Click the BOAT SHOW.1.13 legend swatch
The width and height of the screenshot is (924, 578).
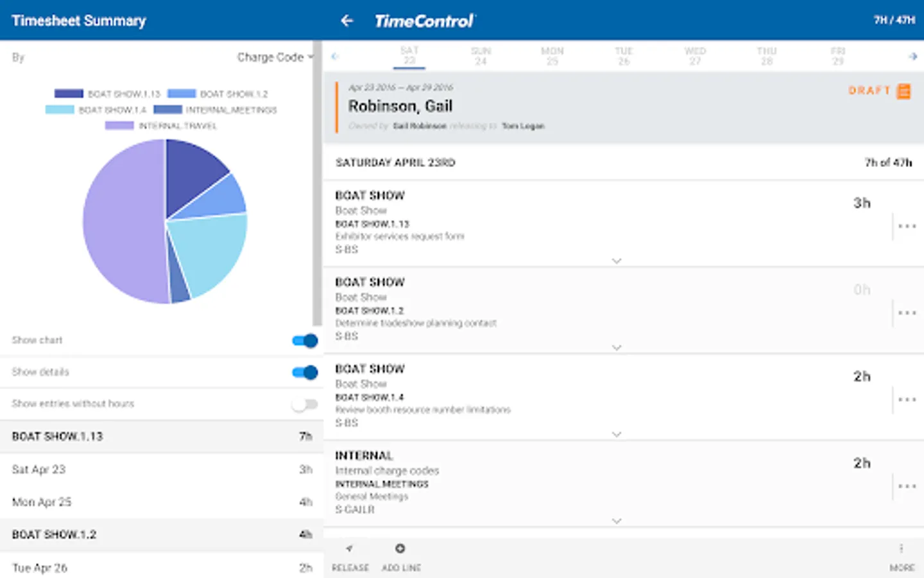(69, 94)
